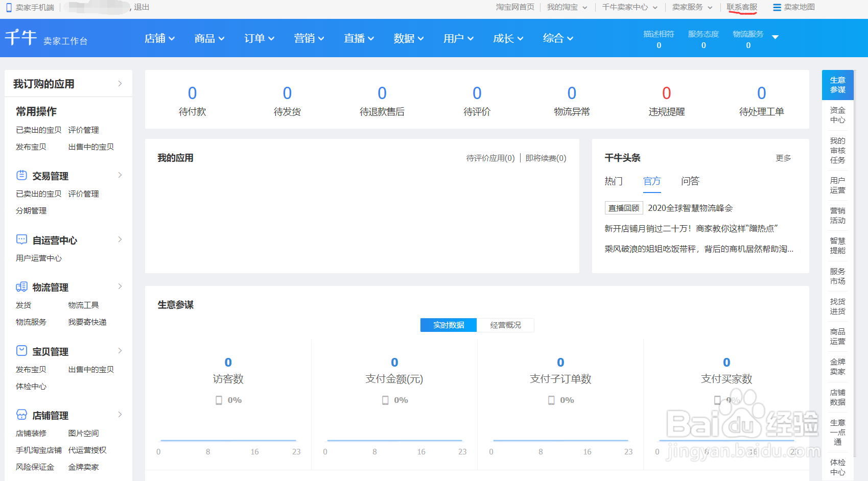868x481 pixels.
Task: Go to 淘宝网首页
Action: pyautogui.click(x=515, y=7)
